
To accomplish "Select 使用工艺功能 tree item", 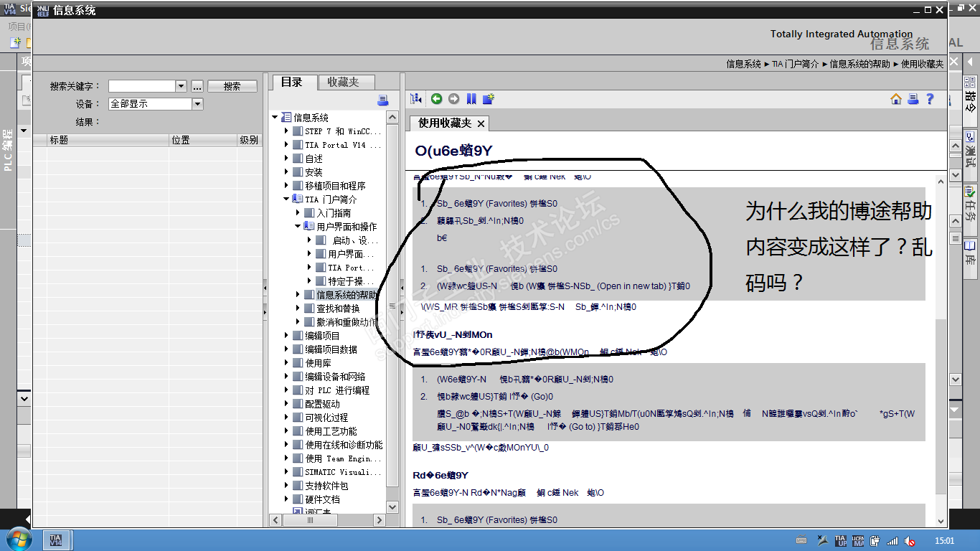I will (331, 431).
